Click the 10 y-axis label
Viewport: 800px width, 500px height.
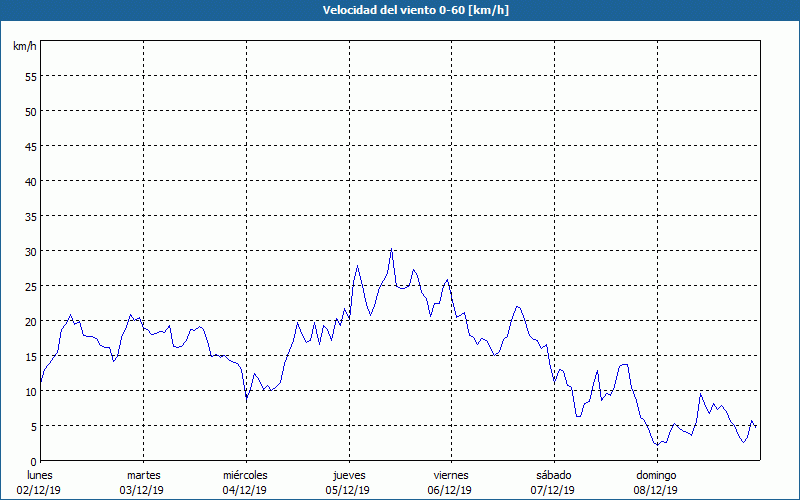31,392
